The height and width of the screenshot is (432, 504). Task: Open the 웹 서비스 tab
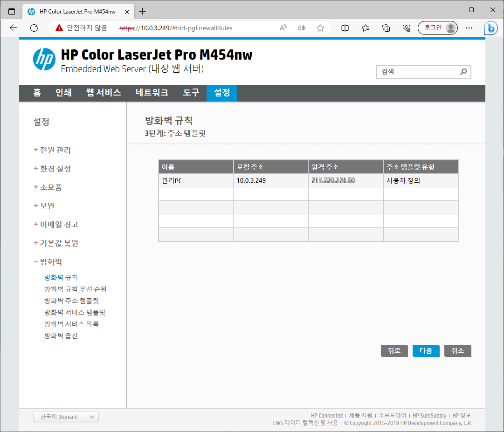tap(104, 93)
